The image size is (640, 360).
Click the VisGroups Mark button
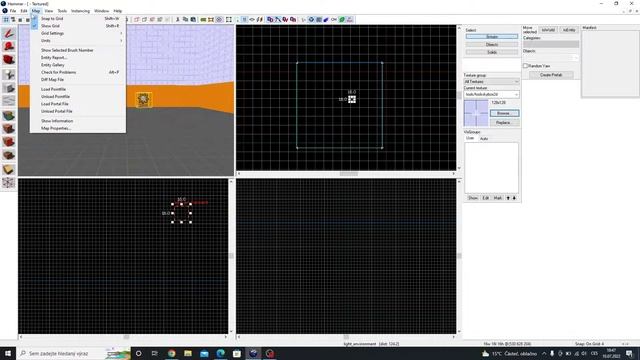tap(498, 198)
